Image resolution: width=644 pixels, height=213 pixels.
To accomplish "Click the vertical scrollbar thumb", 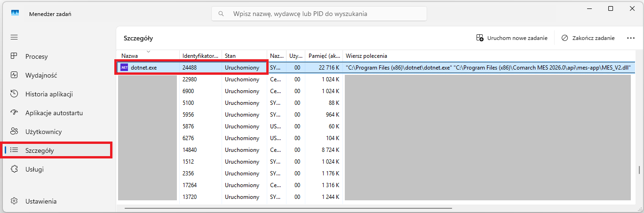I will click(638, 170).
